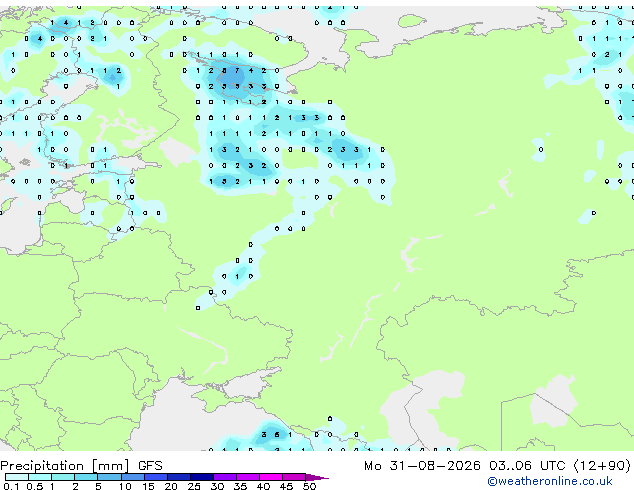634x490 pixels.
Task: Click the '0.5' legend label
Action: tap(34, 486)
